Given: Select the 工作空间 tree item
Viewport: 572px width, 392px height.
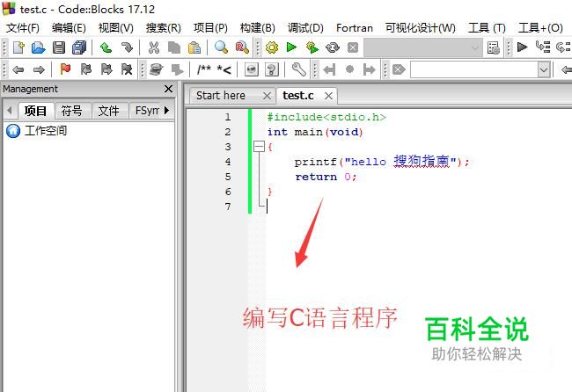Looking at the screenshot, I should tap(37, 131).
